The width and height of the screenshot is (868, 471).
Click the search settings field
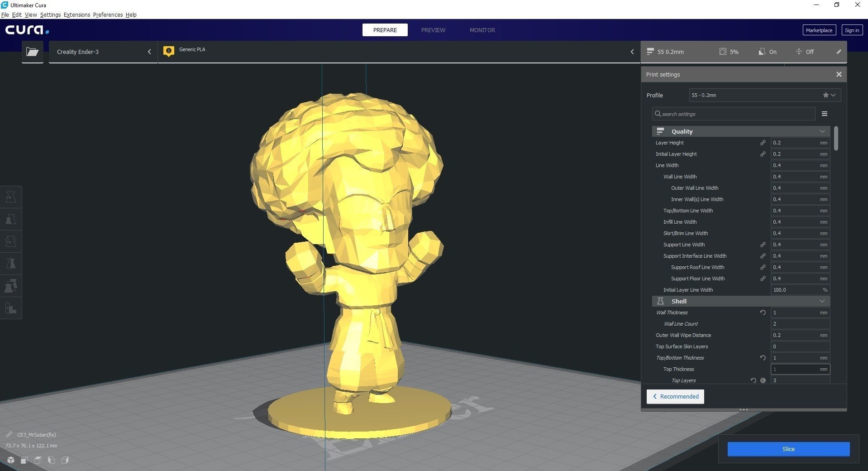point(734,114)
